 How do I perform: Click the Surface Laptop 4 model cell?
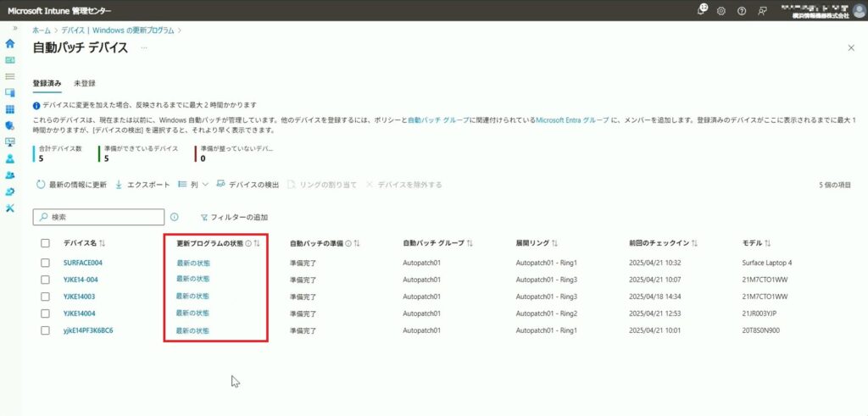(766, 262)
